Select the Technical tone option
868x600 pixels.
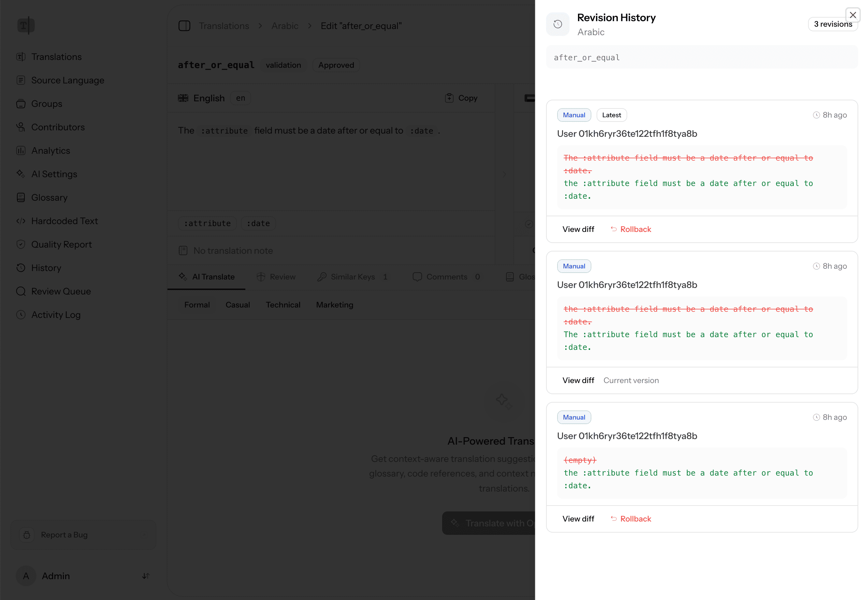283,305
